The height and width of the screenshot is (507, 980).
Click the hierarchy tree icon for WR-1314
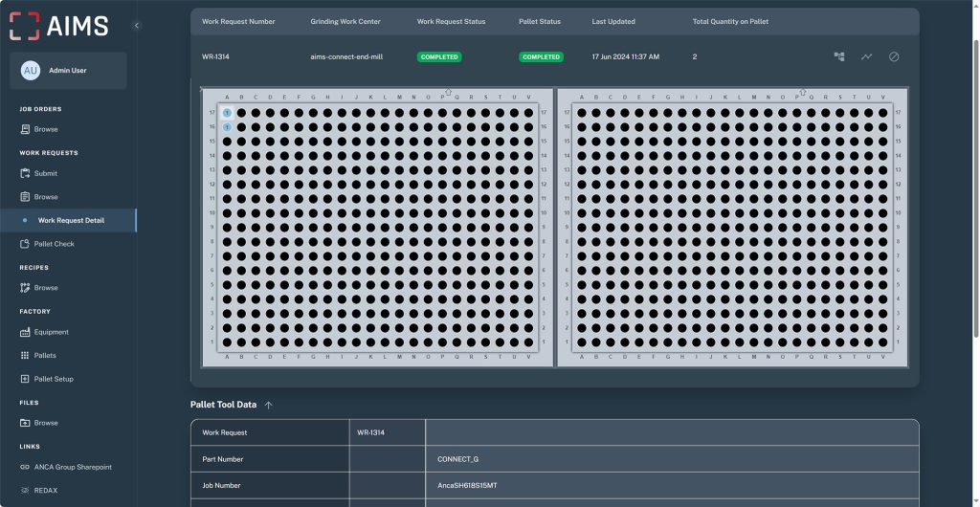[x=839, y=57]
